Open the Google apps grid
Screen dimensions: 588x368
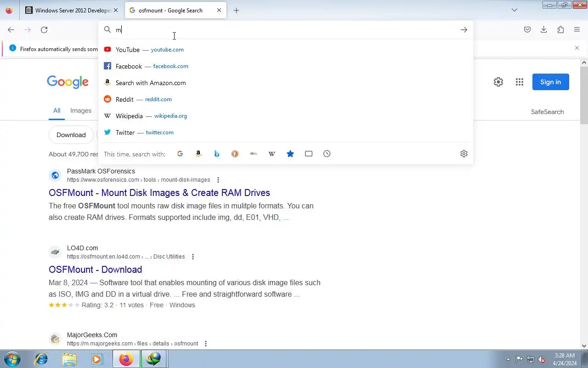click(520, 82)
